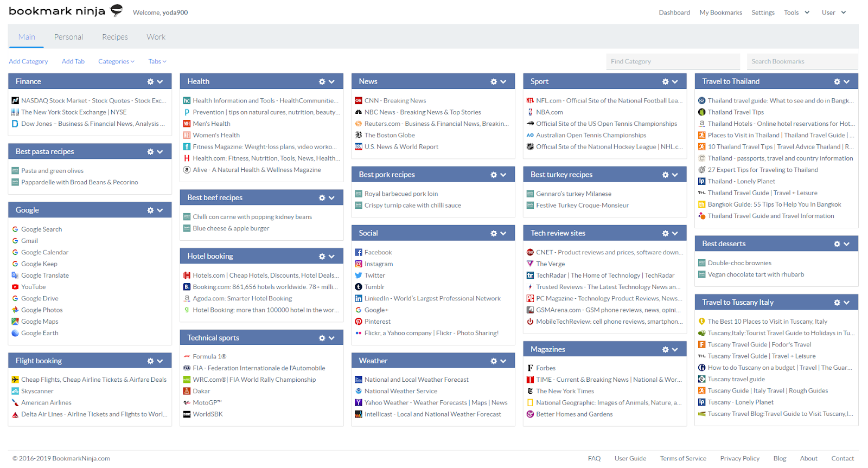Open the Social category gear settings
This screenshot has width=868, height=468.
pos(494,233)
